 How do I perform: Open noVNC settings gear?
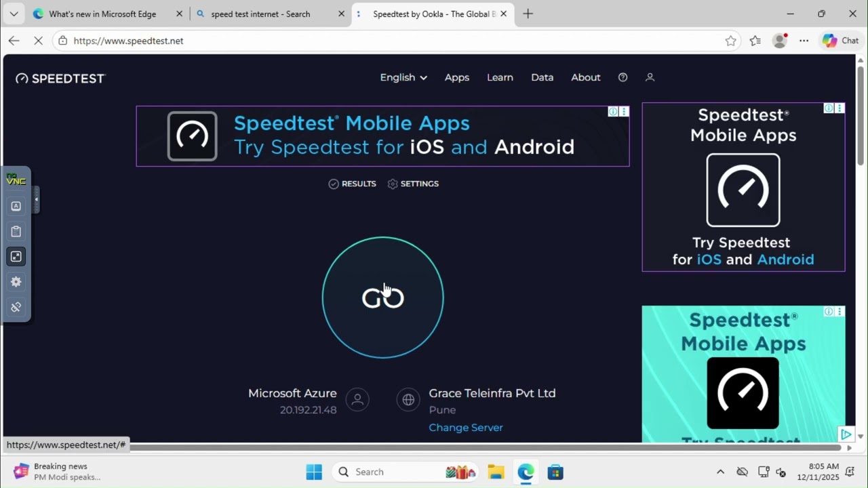coord(16,282)
